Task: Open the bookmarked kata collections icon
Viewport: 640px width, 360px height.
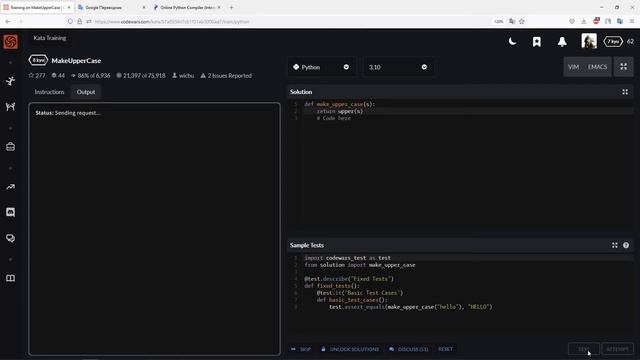Action: 537,42
